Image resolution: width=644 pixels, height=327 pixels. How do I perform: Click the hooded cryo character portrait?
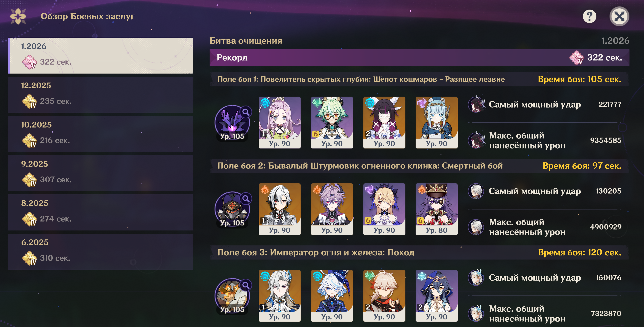pyautogui.click(x=436, y=296)
